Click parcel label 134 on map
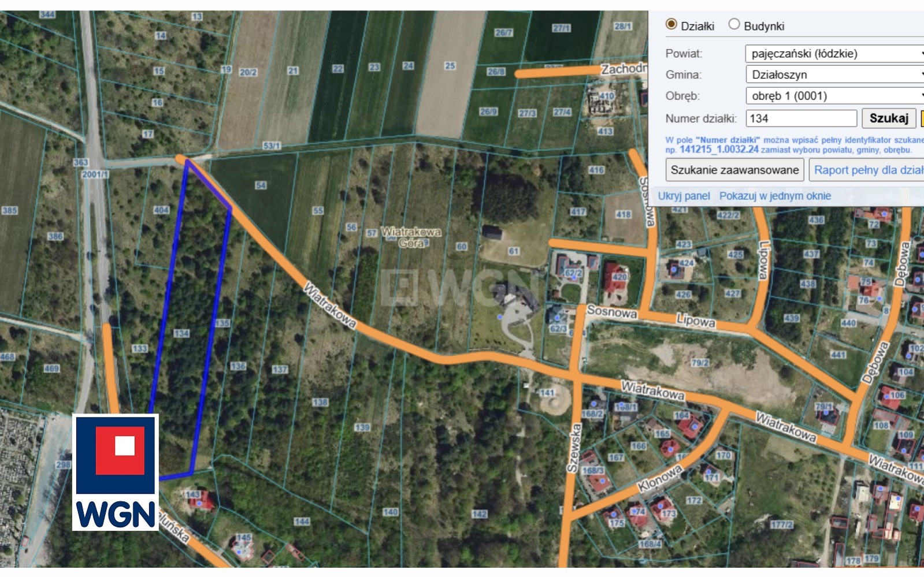This screenshot has height=577, width=924. pyautogui.click(x=181, y=333)
